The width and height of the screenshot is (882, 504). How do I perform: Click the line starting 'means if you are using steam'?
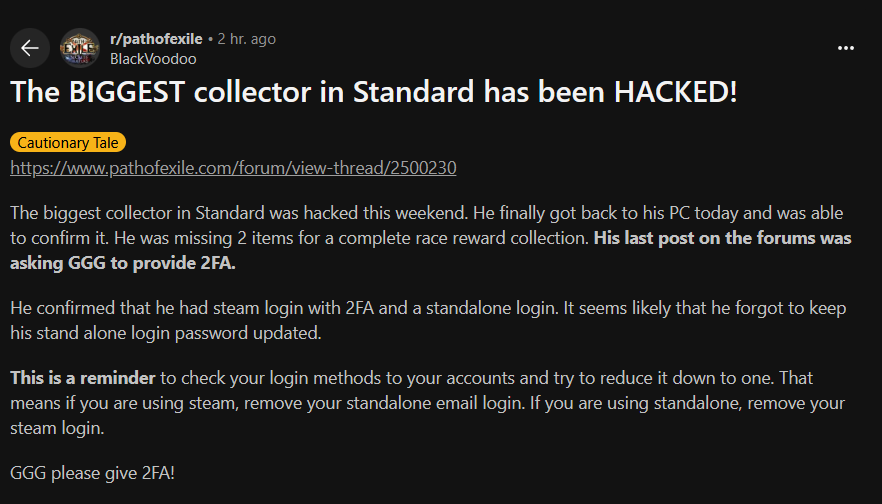pos(428,403)
